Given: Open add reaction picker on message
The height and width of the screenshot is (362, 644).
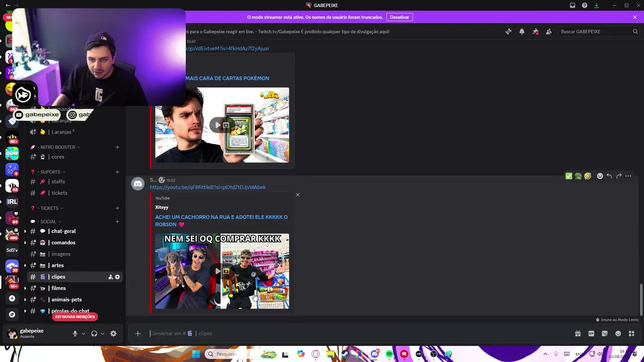Looking at the screenshot, I should click(x=600, y=176).
